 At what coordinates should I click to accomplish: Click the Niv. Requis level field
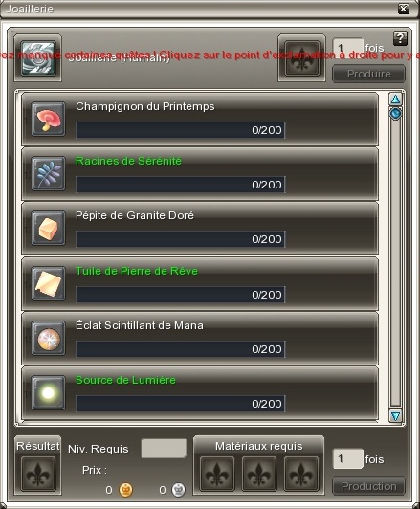(x=164, y=449)
